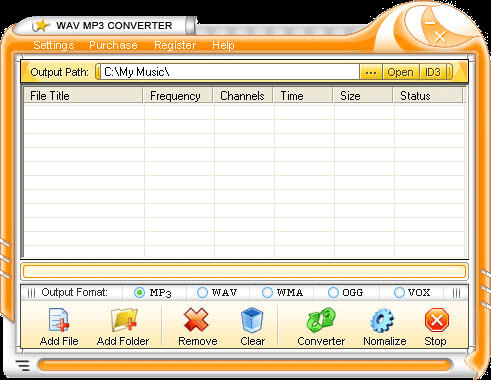Open the Settings menu
The width and height of the screenshot is (491, 380).
pyautogui.click(x=54, y=45)
